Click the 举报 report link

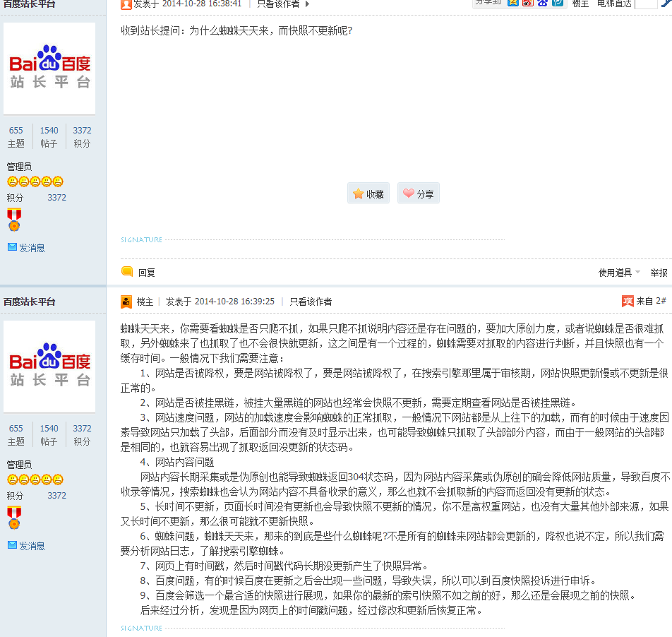[x=658, y=273]
